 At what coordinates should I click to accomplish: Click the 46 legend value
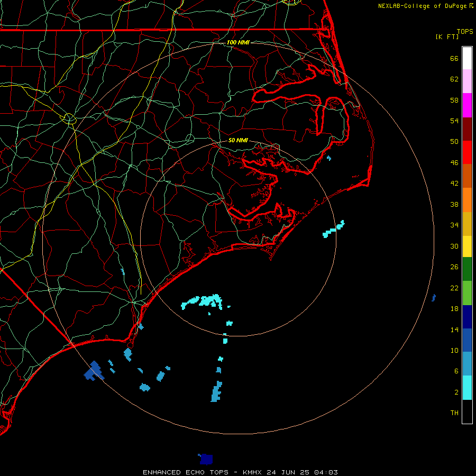point(454,162)
